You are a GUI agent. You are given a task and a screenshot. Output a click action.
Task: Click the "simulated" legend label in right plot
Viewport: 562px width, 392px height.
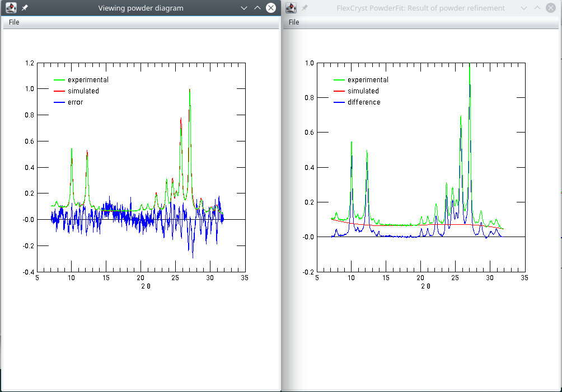363,91
